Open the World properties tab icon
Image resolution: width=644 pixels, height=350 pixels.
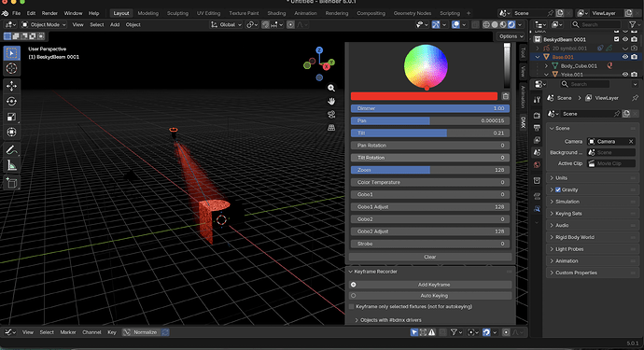coord(537,164)
